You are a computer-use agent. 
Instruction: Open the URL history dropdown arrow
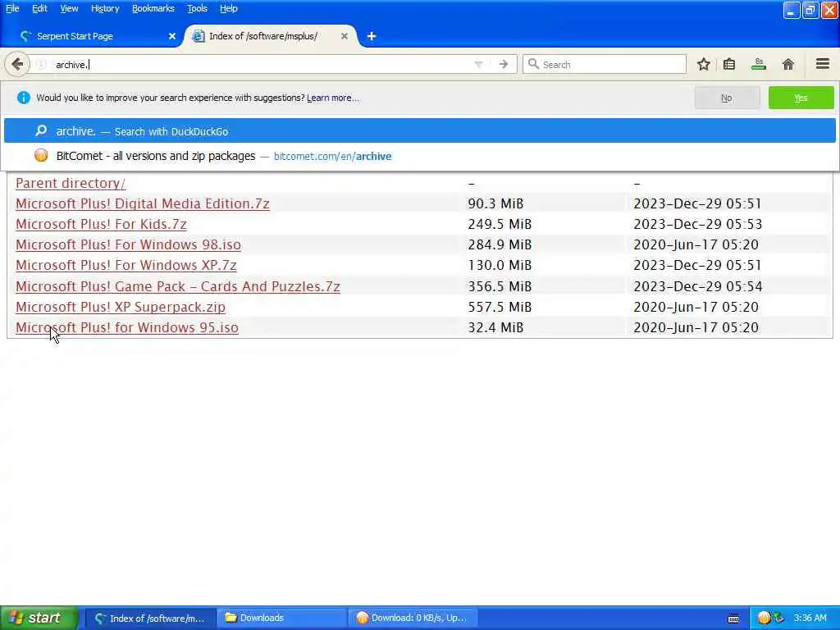478,64
